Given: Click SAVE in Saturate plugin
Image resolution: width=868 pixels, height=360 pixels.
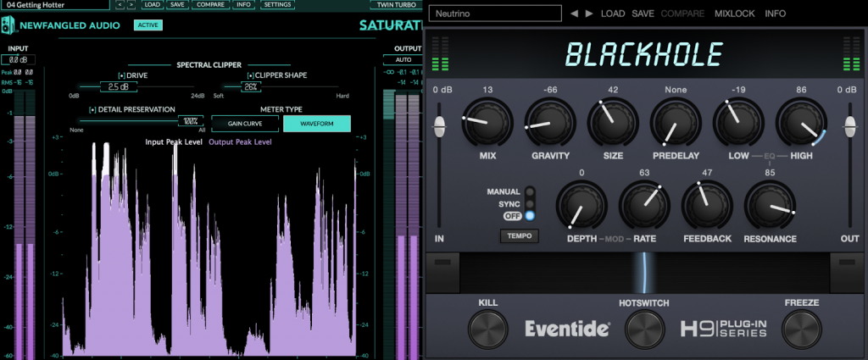Looking at the screenshot, I should (x=178, y=5).
